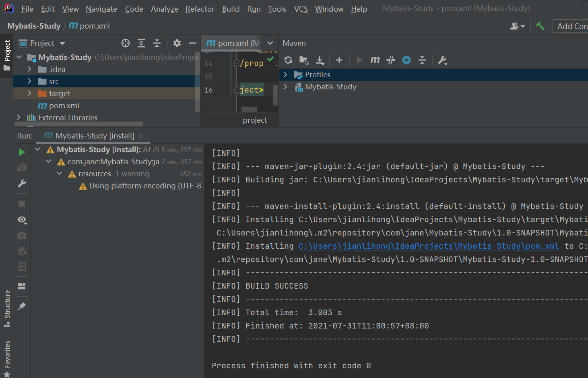Open the Navigate menu

click(x=101, y=9)
